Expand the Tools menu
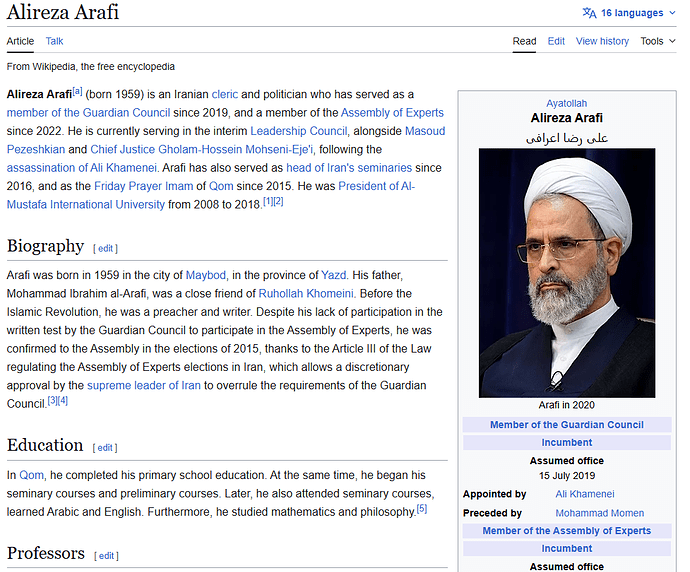 [x=656, y=41]
